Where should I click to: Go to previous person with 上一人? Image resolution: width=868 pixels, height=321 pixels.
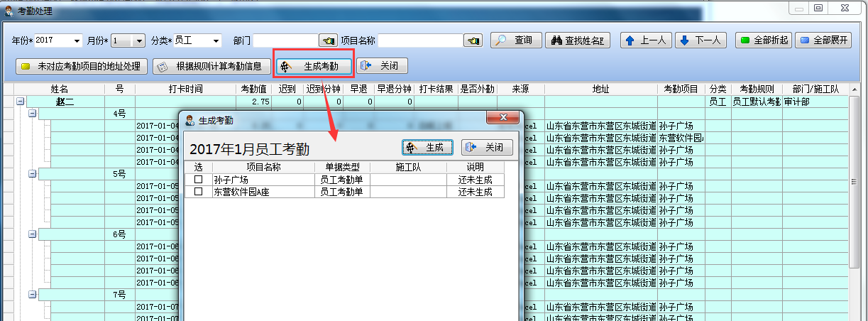click(646, 40)
